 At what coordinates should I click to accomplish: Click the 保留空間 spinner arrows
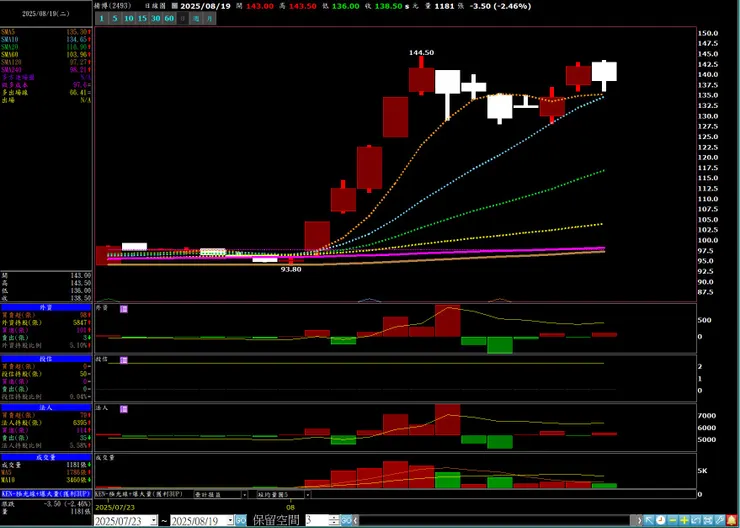(x=335, y=520)
